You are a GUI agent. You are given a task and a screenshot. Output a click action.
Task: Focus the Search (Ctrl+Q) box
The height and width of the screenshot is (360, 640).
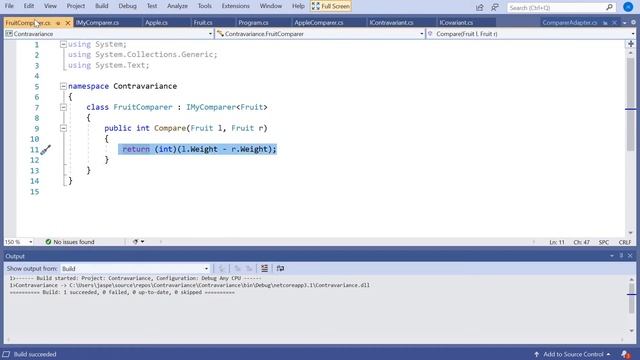(x=556, y=7)
